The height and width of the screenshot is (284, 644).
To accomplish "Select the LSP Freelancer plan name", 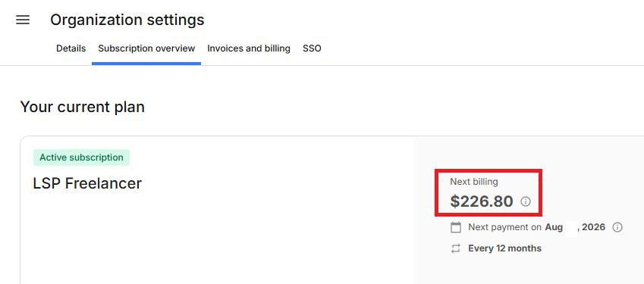I will click(x=87, y=183).
